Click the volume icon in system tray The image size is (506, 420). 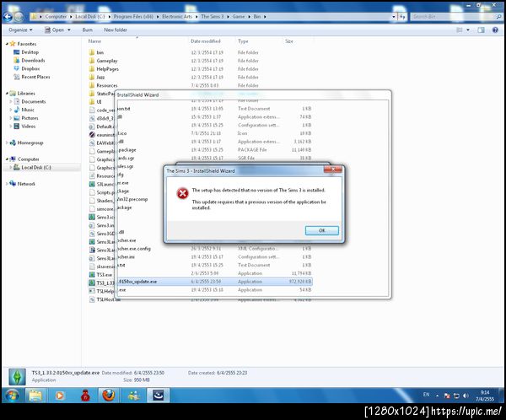coord(466,396)
